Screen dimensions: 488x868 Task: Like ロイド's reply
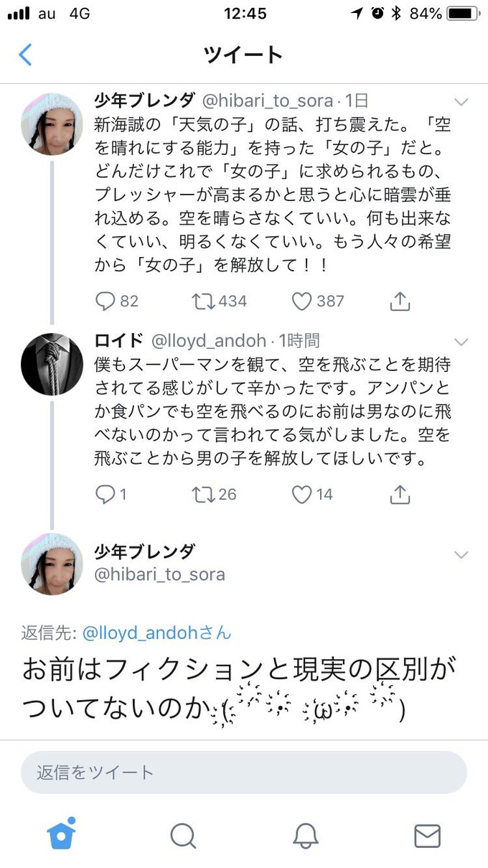point(301,494)
